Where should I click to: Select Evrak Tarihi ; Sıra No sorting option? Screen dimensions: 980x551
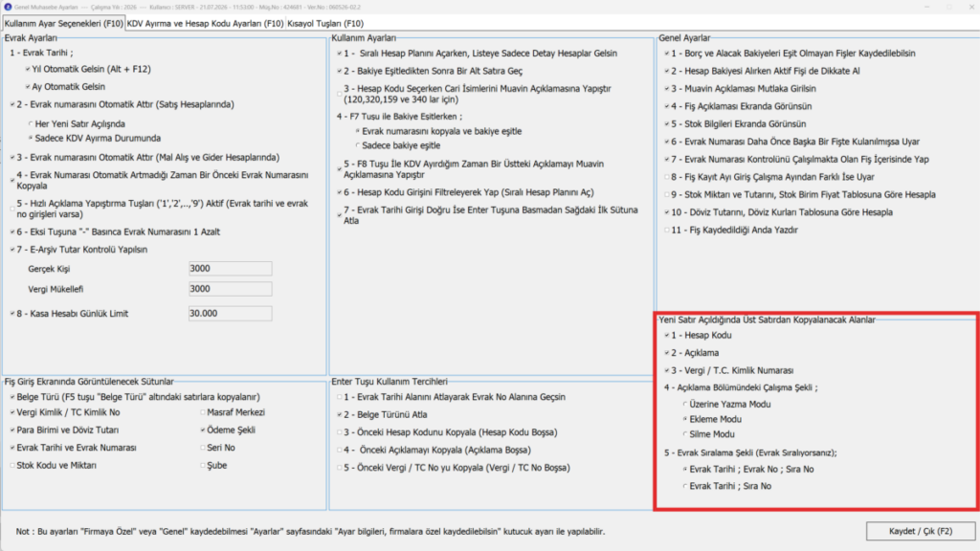pos(685,486)
